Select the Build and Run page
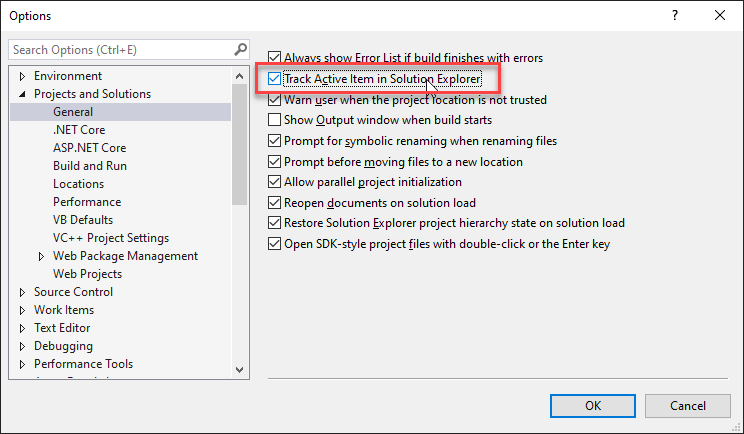 (x=89, y=166)
